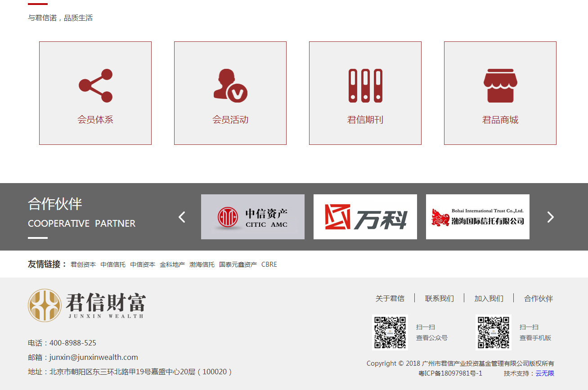Image resolution: width=588 pixels, height=390 pixels.
Task: Show next partners with right arrow
Action: pos(550,217)
